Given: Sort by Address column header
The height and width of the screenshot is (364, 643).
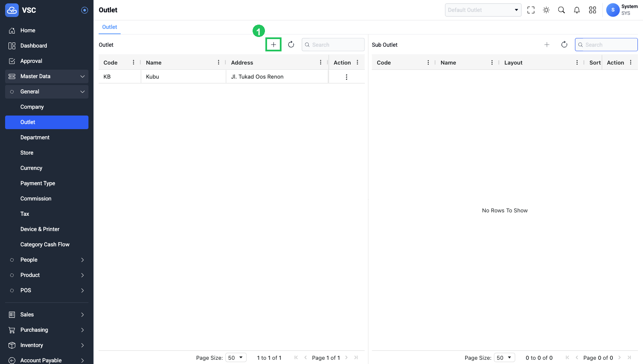Looking at the screenshot, I should click(x=242, y=62).
